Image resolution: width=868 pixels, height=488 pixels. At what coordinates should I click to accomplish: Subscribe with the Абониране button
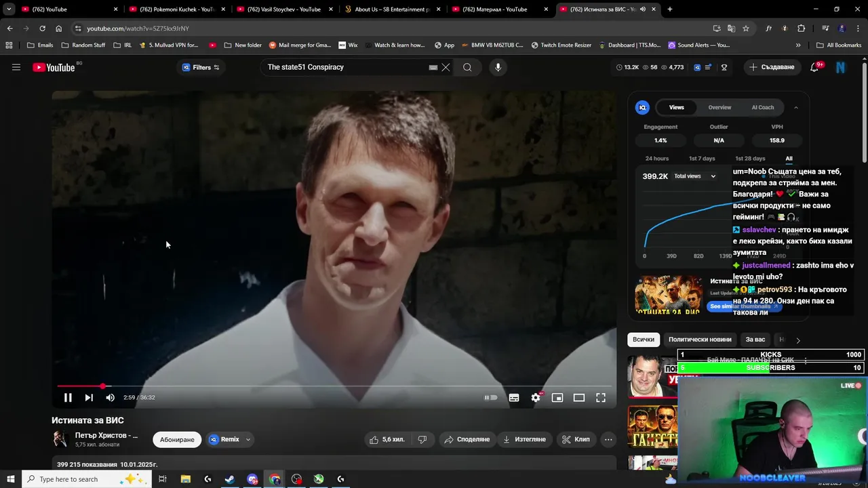[177, 439]
